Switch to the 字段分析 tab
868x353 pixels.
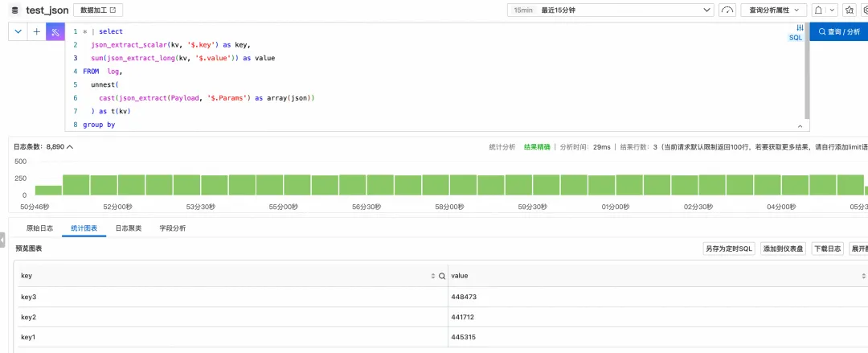click(173, 228)
